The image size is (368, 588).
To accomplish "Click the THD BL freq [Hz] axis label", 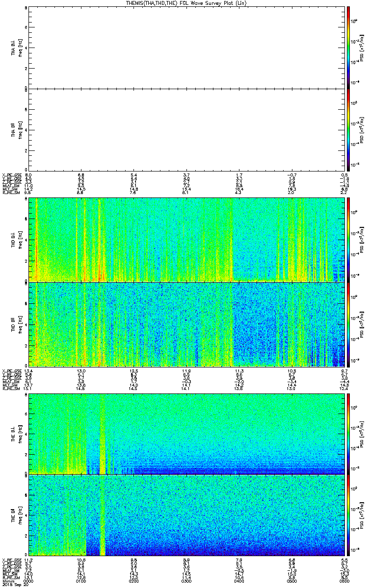I will tap(21, 240).
